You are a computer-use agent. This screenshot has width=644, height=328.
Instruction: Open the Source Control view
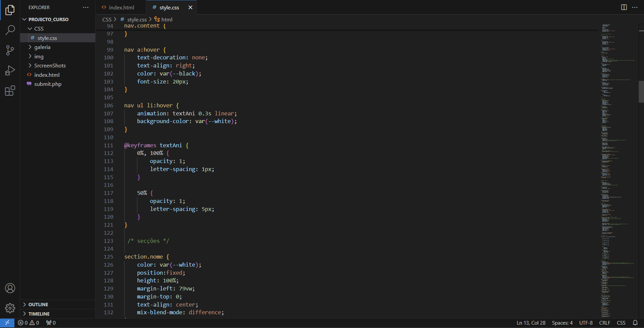[10, 50]
